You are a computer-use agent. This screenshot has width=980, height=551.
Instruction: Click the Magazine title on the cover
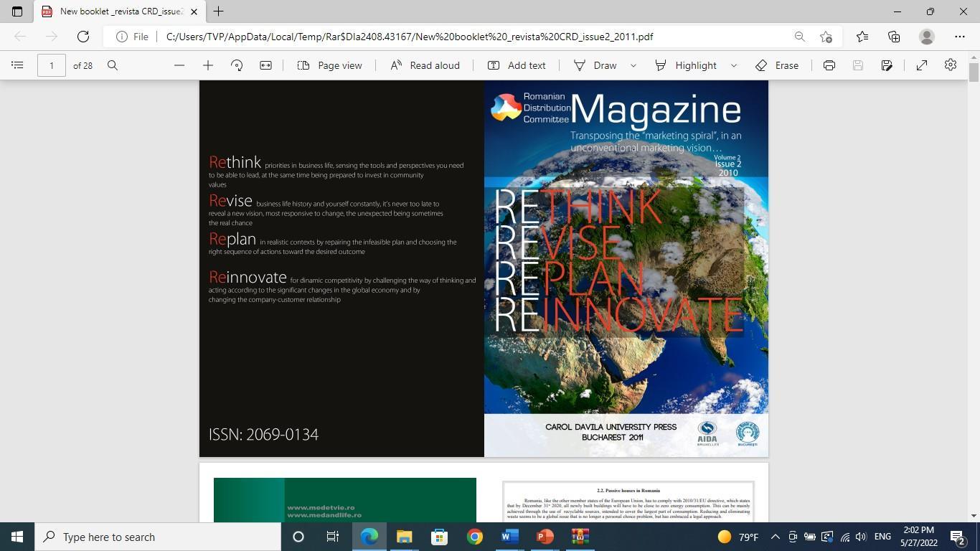tap(656, 109)
